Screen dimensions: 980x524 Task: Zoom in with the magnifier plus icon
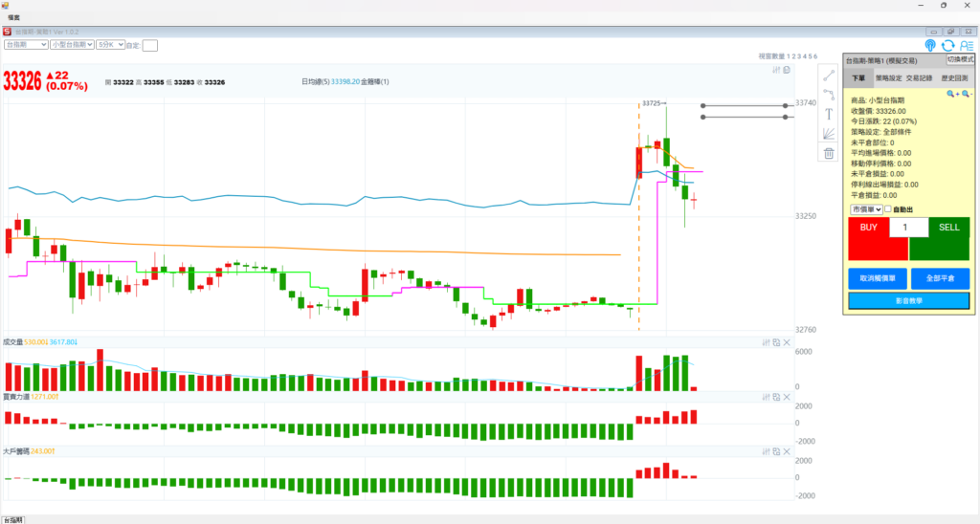pos(951,94)
